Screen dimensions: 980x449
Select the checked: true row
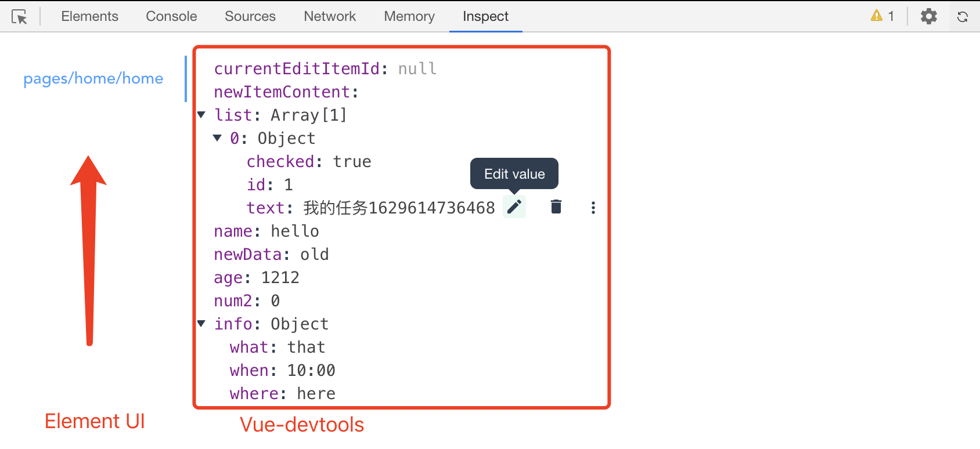click(x=309, y=162)
